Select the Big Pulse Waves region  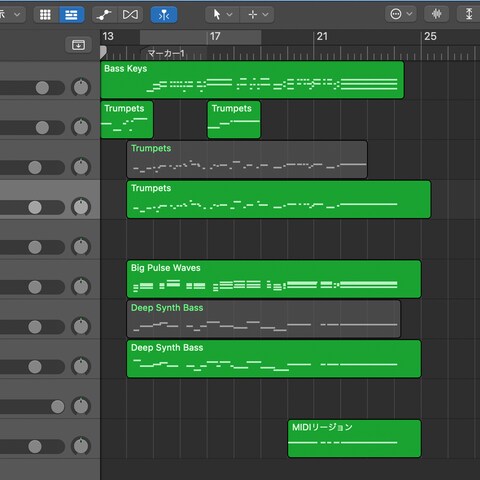[274, 279]
